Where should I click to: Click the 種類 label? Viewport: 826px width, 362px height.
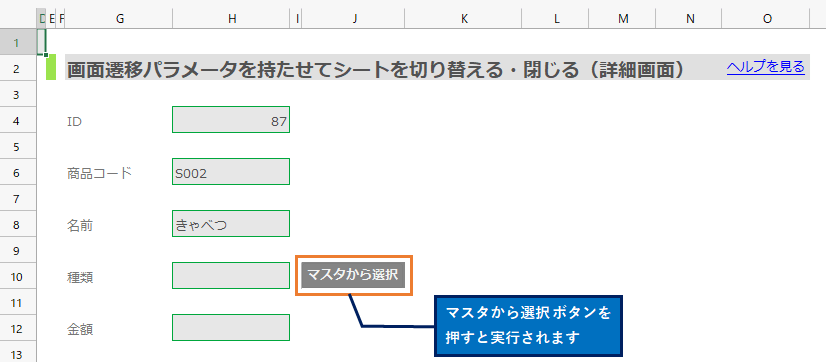point(80,277)
